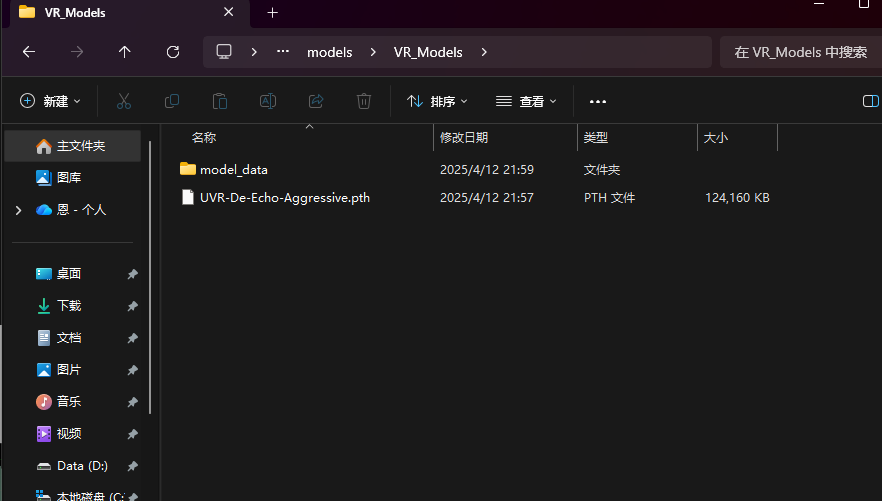Screen dimensions: 882x501
Task: Sort by 名称 column header
Action: (204, 138)
